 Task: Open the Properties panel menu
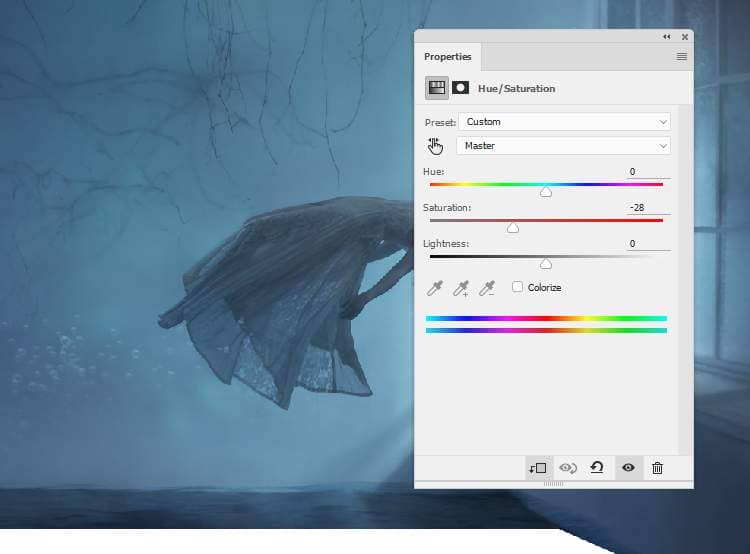(682, 56)
